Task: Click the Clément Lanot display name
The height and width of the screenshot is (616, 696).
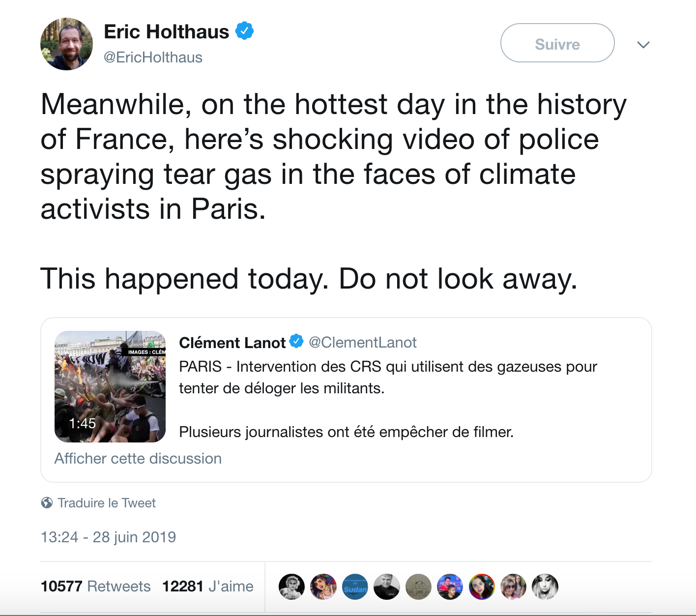Action: point(232,343)
